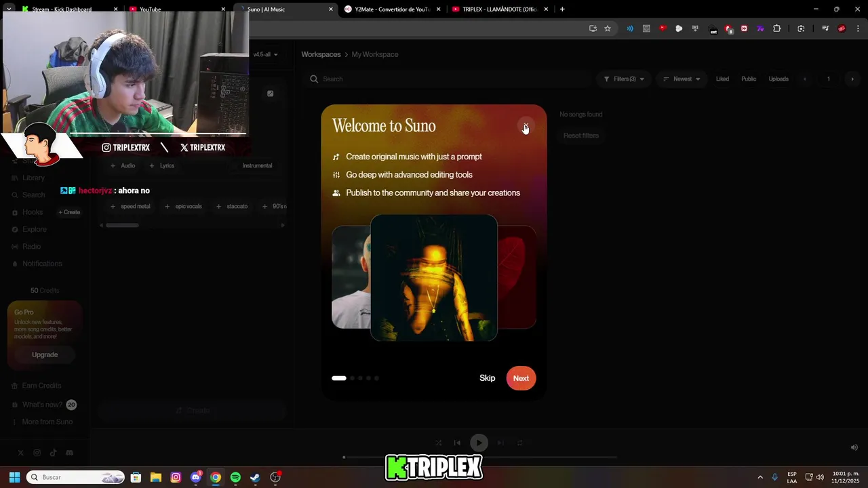
Task: Toggle the Uploads filter
Action: point(778,79)
